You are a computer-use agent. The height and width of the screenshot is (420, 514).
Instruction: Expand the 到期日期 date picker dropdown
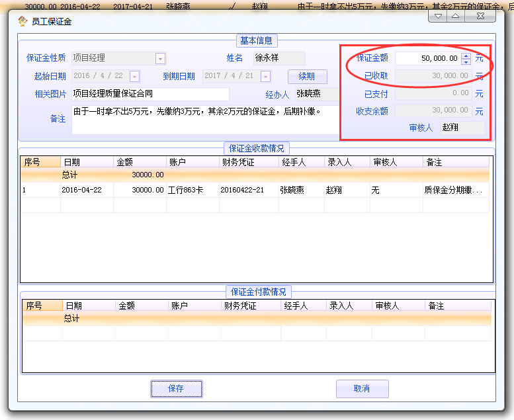265,76
